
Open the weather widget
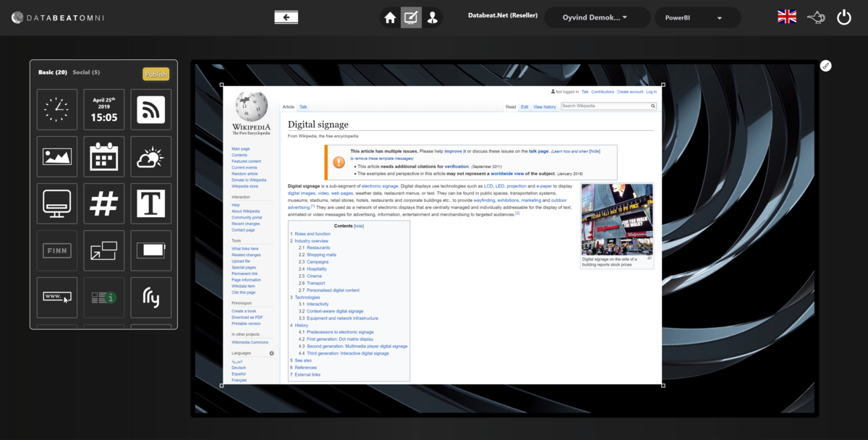pyautogui.click(x=150, y=156)
